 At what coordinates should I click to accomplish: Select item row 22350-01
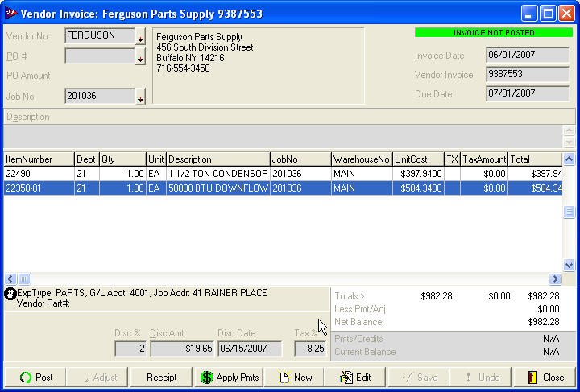[283, 188]
